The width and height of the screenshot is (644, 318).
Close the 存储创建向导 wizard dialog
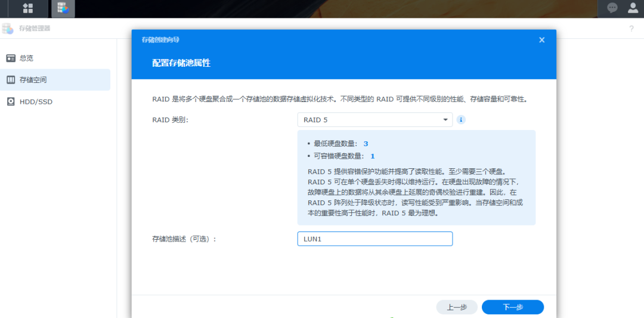(541, 40)
